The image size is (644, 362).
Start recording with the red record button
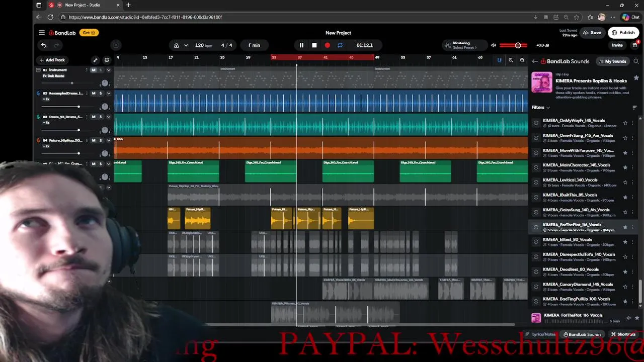(x=327, y=45)
